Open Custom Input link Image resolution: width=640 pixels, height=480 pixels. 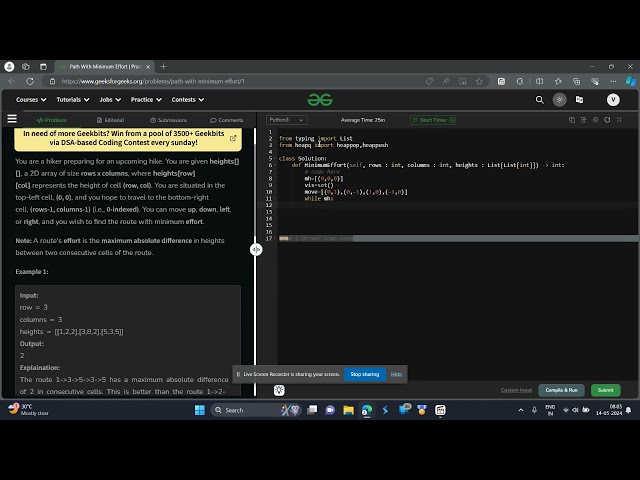click(516, 390)
